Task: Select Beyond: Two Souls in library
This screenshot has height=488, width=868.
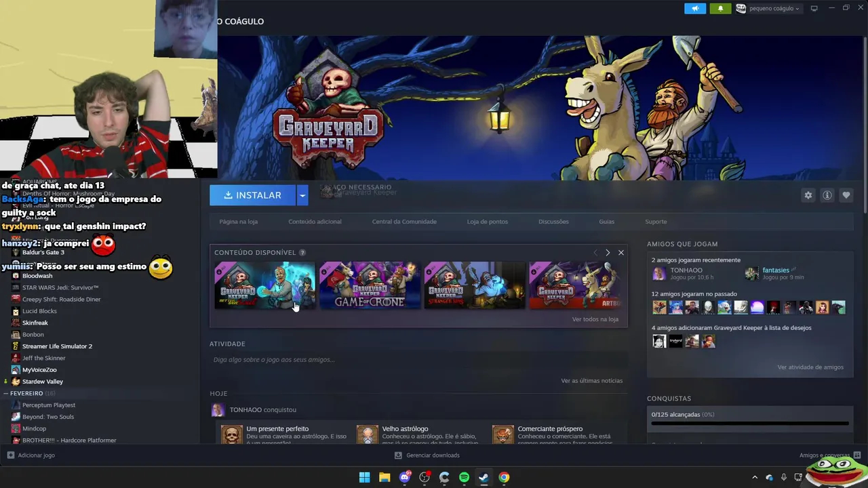Action: click(48, 417)
